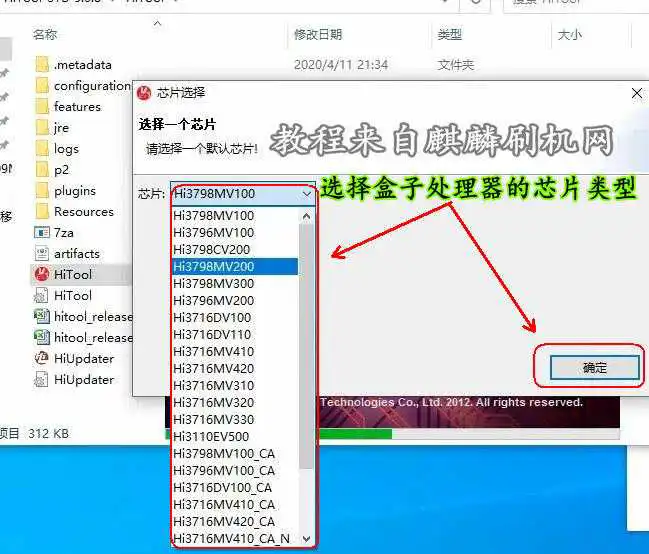Select the artifacts file name
649x554 pixels.
click(77, 253)
